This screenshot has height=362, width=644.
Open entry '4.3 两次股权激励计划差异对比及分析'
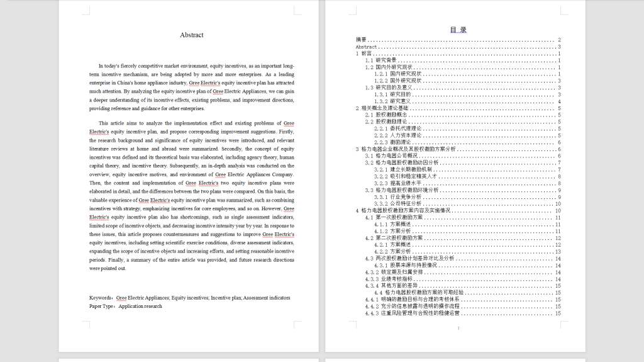point(463,258)
